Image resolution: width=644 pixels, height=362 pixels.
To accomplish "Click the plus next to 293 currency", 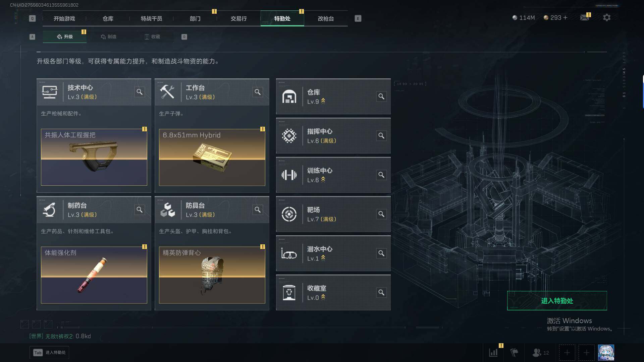I will [x=566, y=17].
